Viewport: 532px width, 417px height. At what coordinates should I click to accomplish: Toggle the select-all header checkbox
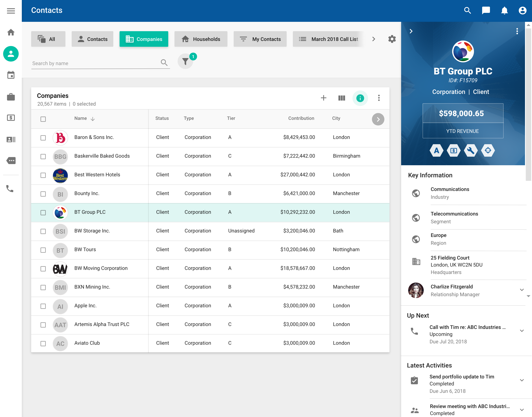point(43,119)
